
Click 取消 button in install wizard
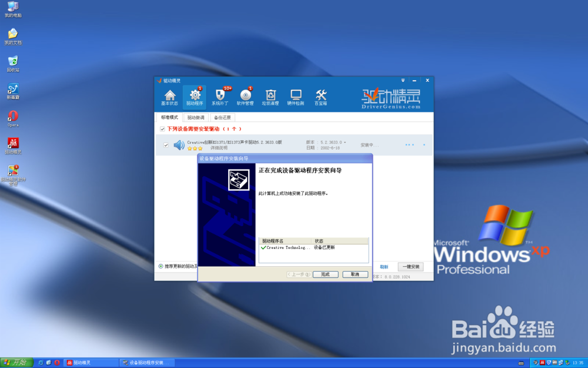[355, 274]
